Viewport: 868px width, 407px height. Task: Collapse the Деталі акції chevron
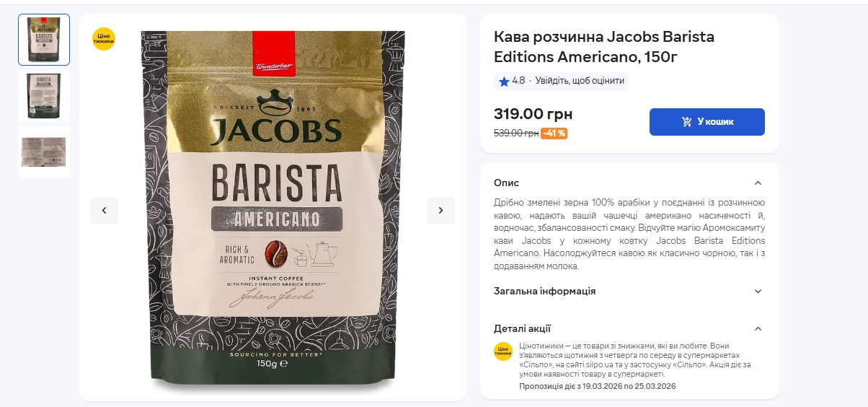click(758, 328)
